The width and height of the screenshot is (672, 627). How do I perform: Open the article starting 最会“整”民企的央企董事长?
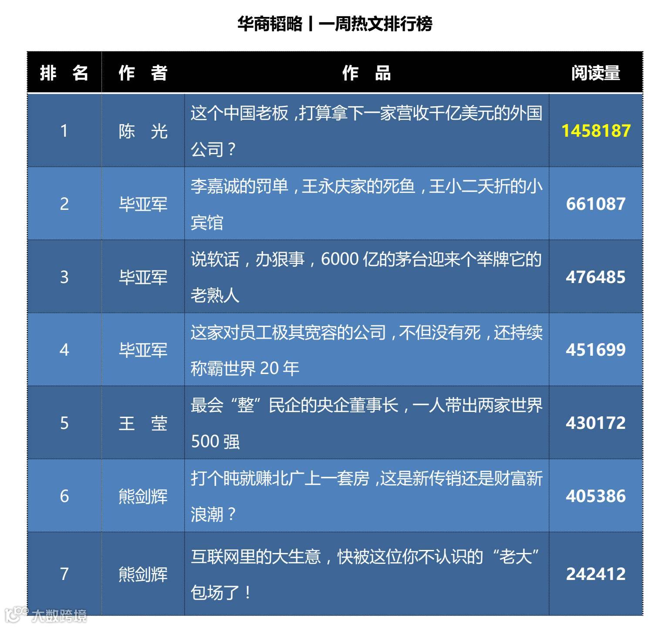(366, 423)
